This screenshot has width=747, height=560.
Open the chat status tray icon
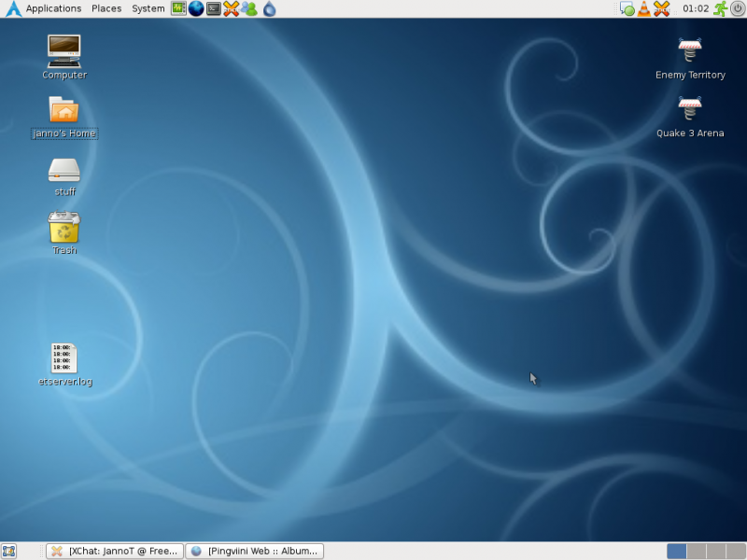(x=627, y=8)
